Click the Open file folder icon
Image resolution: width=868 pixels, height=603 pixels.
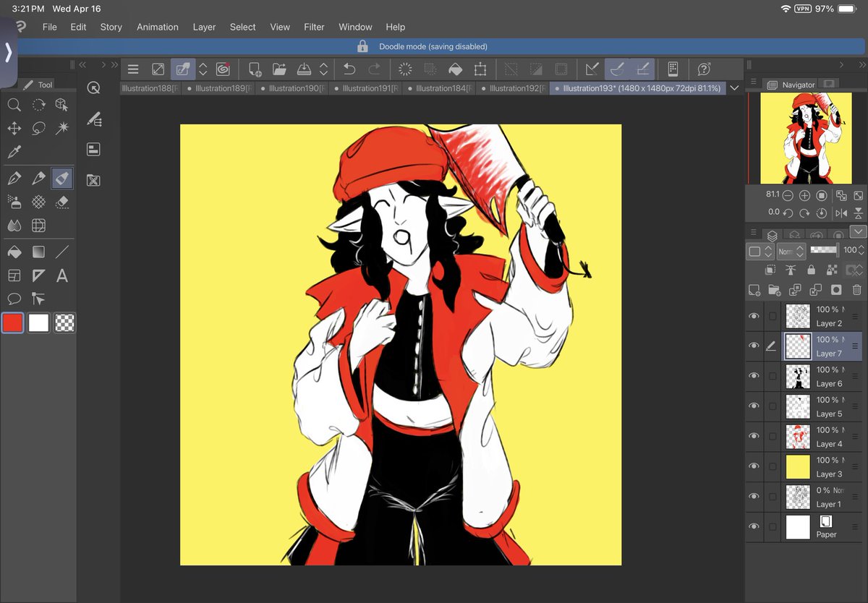click(x=279, y=69)
